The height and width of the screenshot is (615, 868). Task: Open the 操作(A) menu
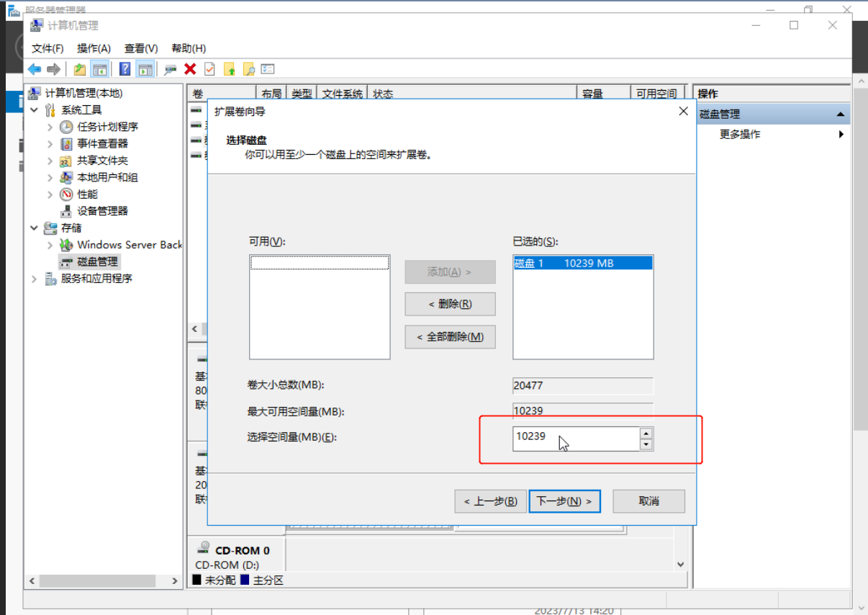point(94,48)
